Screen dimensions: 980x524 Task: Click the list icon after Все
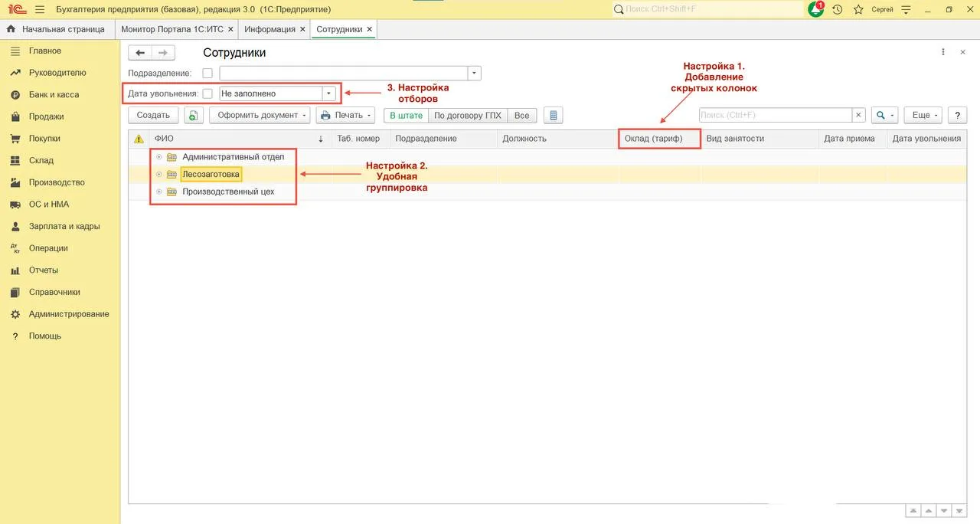[x=552, y=115]
